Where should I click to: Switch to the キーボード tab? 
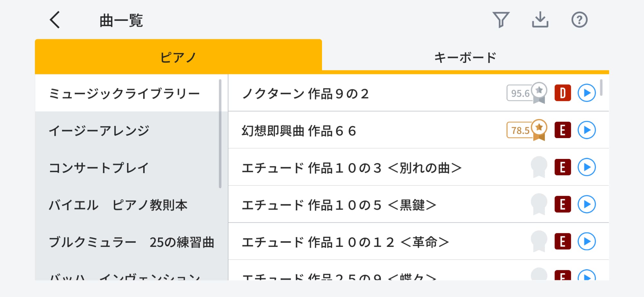click(x=465, y=57)
